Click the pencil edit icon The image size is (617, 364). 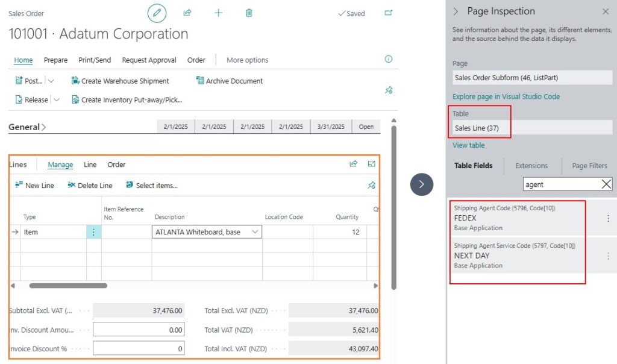[157, 13]
